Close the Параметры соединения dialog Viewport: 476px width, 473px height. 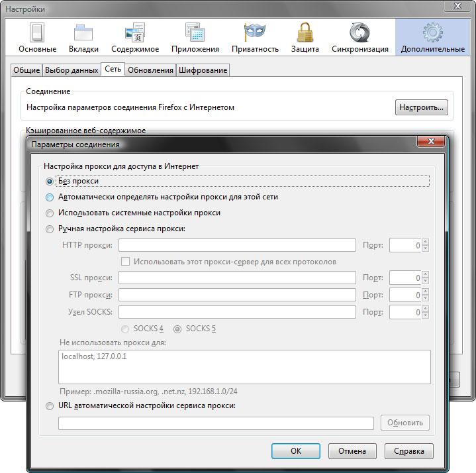pos(431,141)
